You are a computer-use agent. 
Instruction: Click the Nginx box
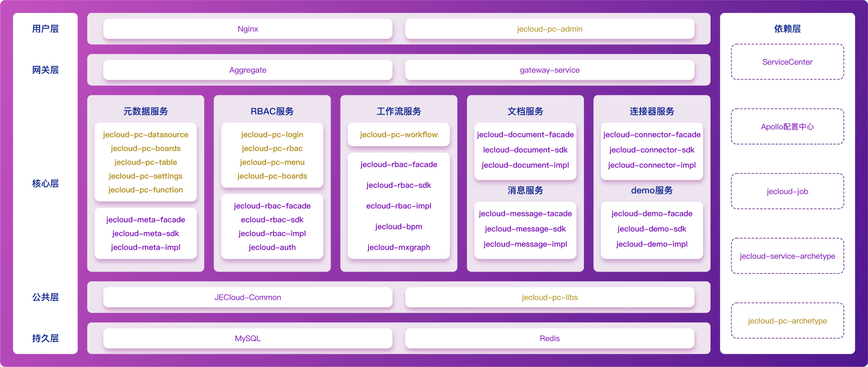coord(248,29)
